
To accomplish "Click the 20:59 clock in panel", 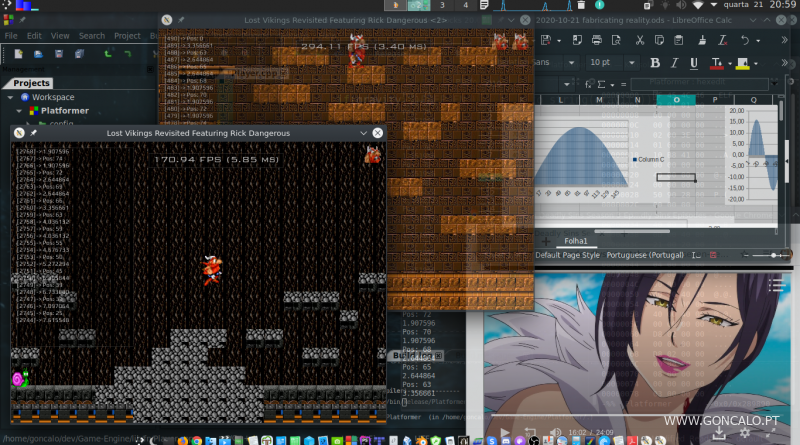I will (x=783, y=5).
